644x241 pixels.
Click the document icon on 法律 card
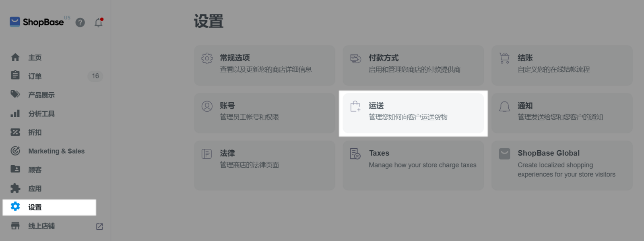click(x=207, y=154)
